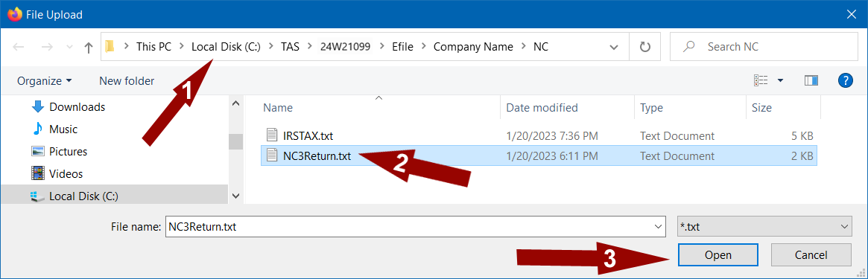Navigate to 24W21099 folder in breadcrumb

coord(345,47)
